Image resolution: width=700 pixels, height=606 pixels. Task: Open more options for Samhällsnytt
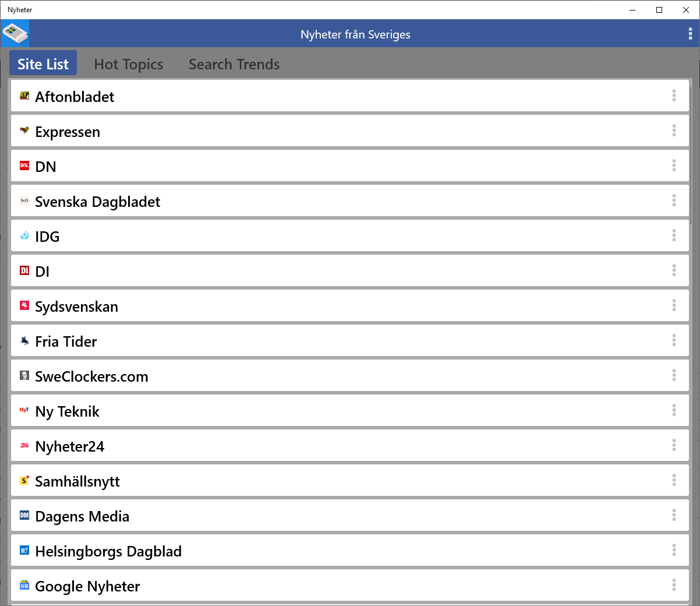pyautogui.click(x=674, y=480)
